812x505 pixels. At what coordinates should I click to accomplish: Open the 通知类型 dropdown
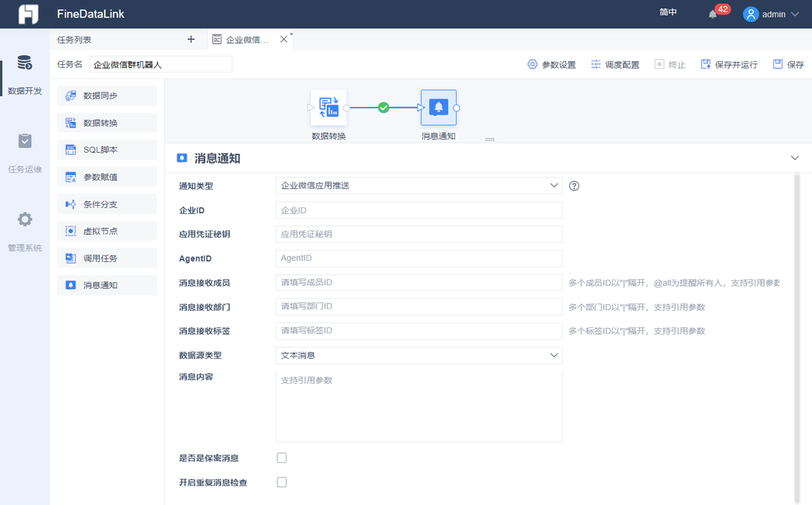tap(419, 185)
